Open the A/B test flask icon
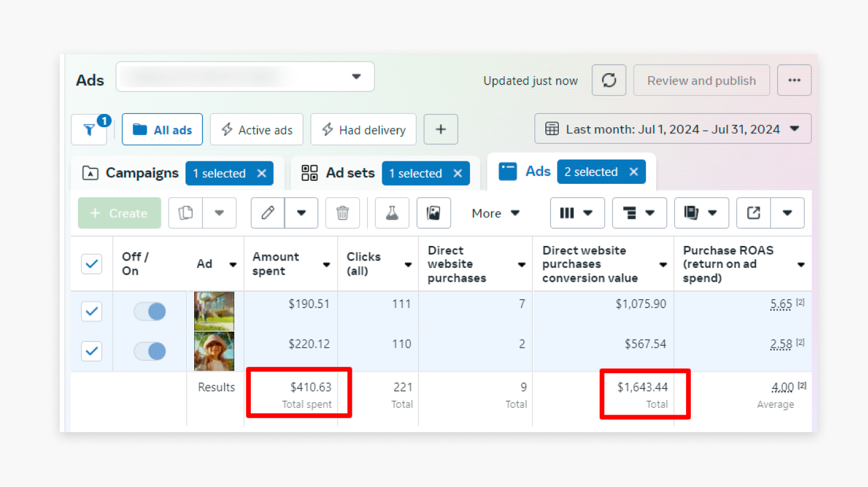868x487 pixels. pos(392,213)
